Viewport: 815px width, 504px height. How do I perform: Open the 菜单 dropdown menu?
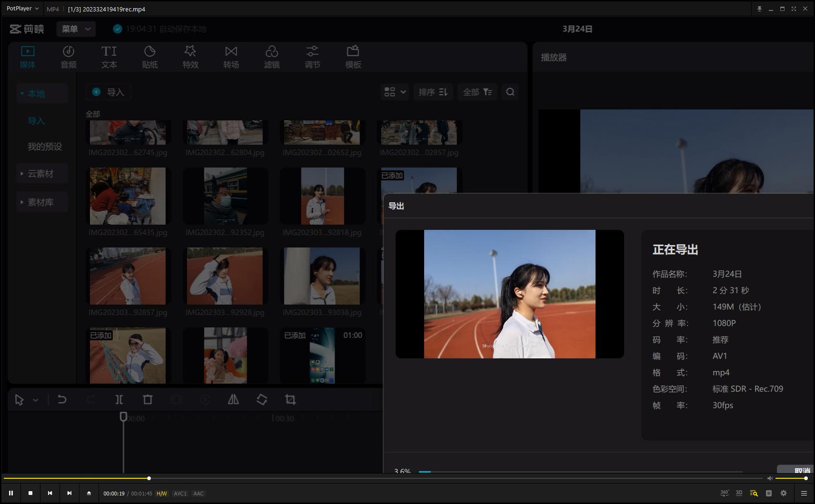76,29
